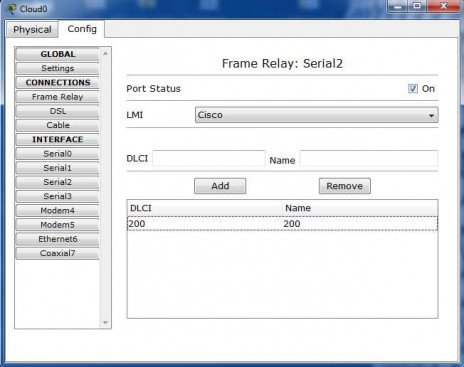Open the Cable connections page
Viewport: 464px width, 367px height.
click(57, 125)
